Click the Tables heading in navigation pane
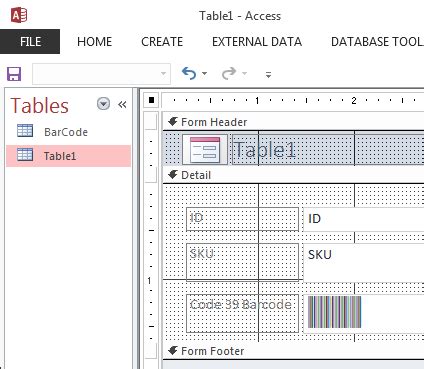 tap(40, 106)
